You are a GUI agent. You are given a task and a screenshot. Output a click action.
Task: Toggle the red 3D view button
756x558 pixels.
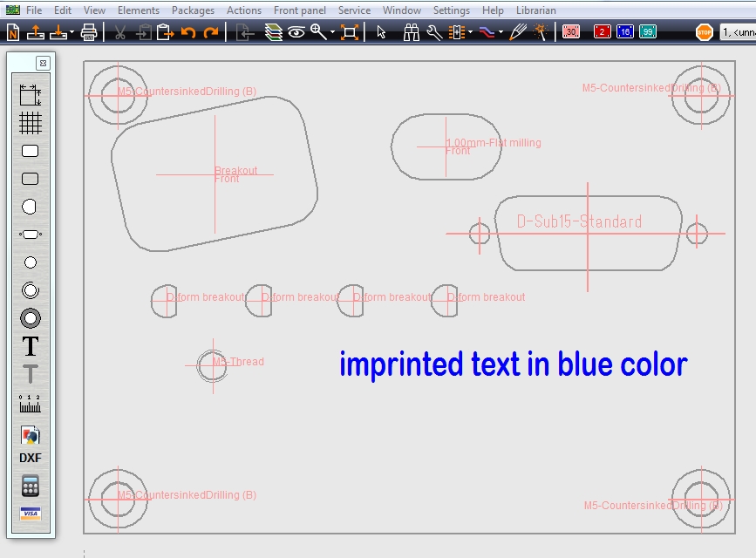coord(571,32)
